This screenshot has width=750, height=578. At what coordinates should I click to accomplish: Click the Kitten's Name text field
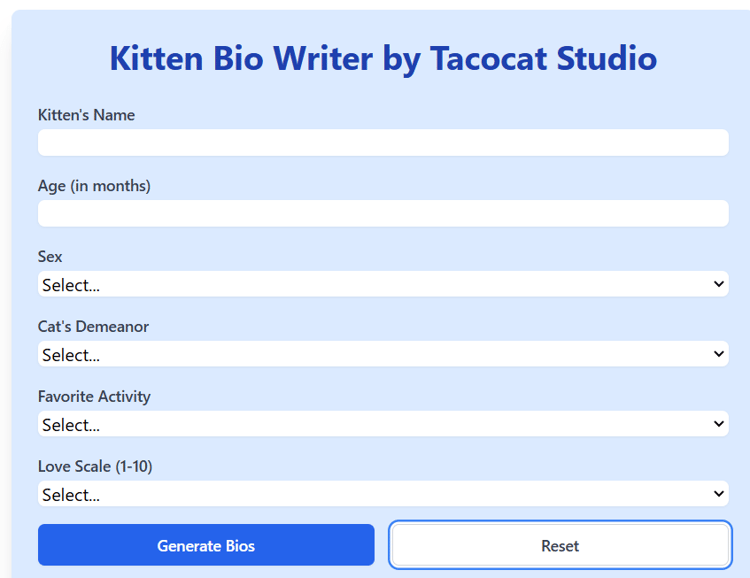[383, 143]
